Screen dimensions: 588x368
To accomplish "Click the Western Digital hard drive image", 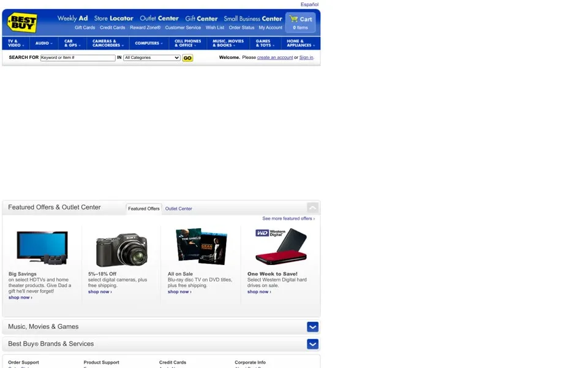I will [281, 247].
